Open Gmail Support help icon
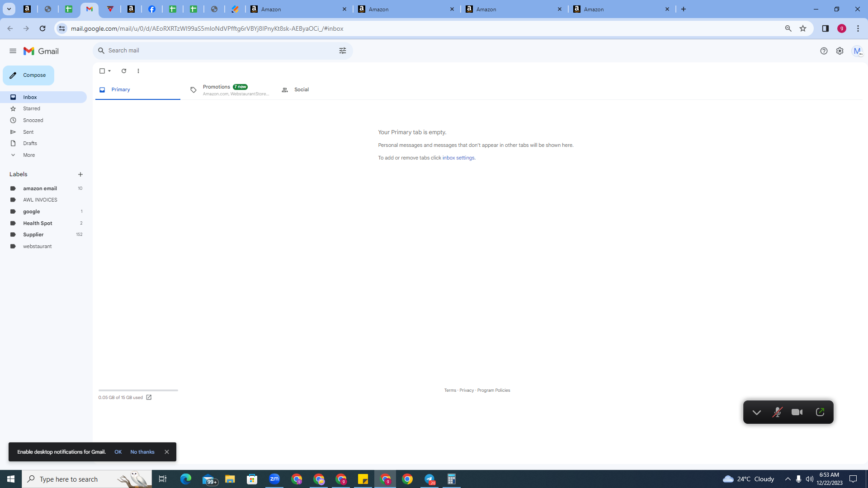Screen dimensions: 868x488 point(824,51)
